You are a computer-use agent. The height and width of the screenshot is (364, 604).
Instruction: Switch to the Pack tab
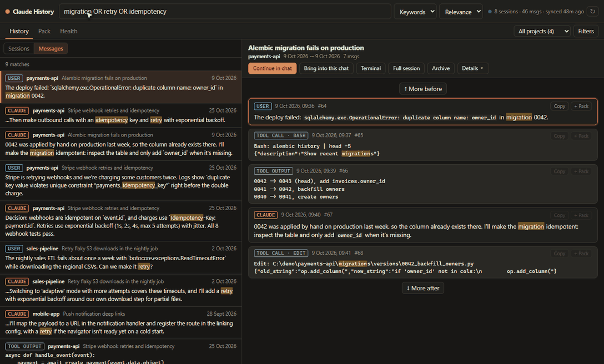tap(44, 31)
